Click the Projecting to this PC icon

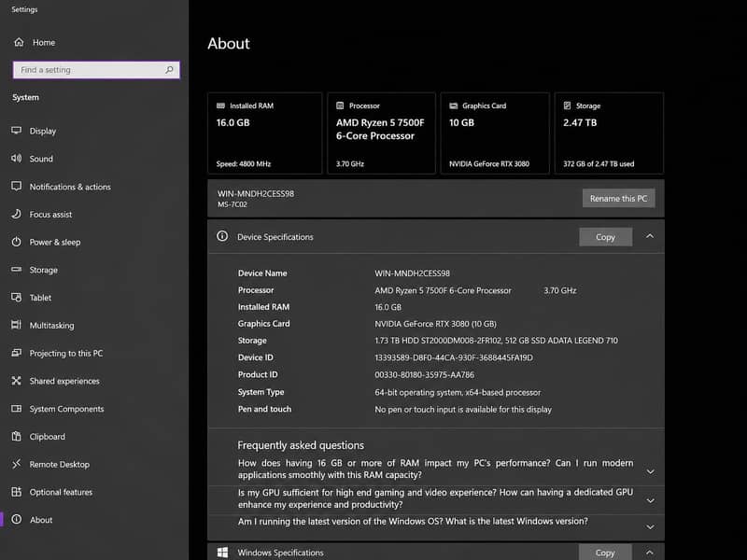coord(16,353)
